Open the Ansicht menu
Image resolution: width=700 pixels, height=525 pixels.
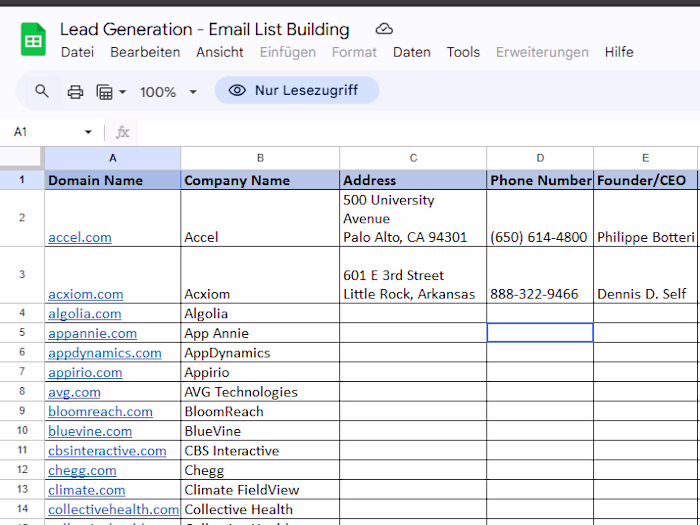(x=220, y=52)
